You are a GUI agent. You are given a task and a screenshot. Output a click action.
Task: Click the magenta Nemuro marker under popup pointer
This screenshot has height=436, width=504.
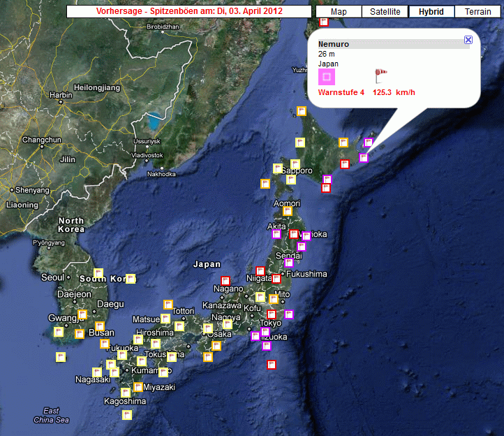coord(364,158)
